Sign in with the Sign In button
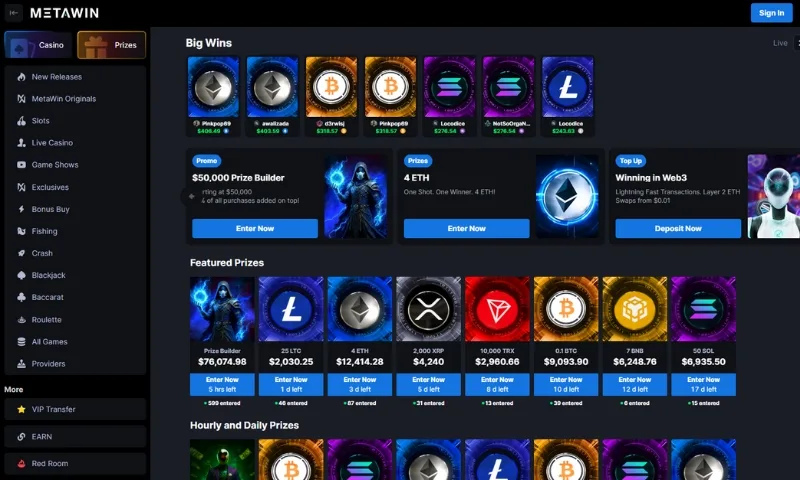Viewport: 800px width, 480px height. coord(771,13)
